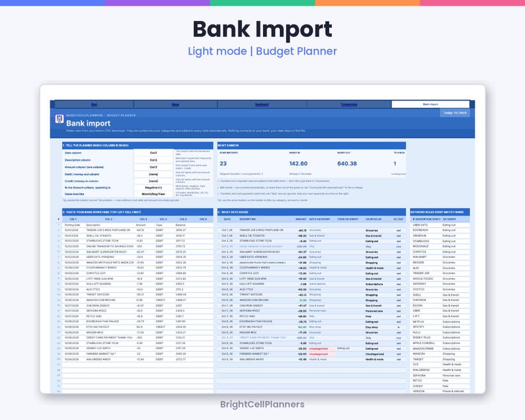The height and width of the screenshot is (420, 525).
Task: Click the first empty paste row
Action: click(138, 364)
